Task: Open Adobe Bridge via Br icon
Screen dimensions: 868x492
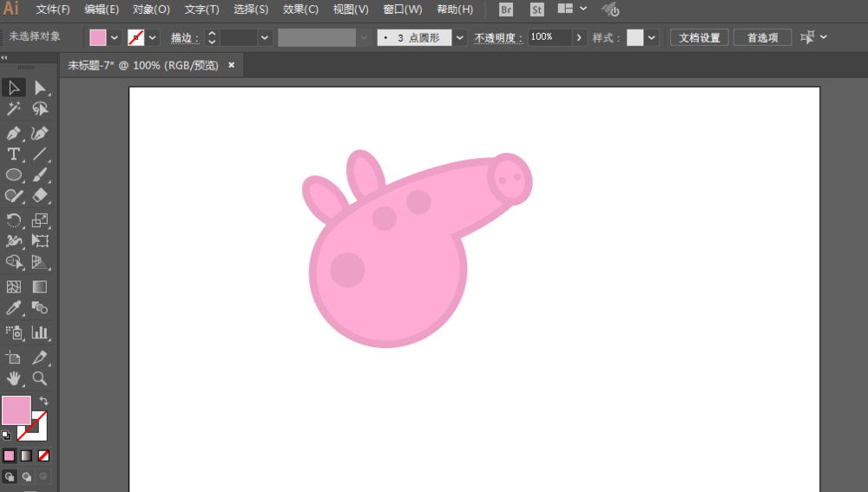Action: [x=506, y=10]
